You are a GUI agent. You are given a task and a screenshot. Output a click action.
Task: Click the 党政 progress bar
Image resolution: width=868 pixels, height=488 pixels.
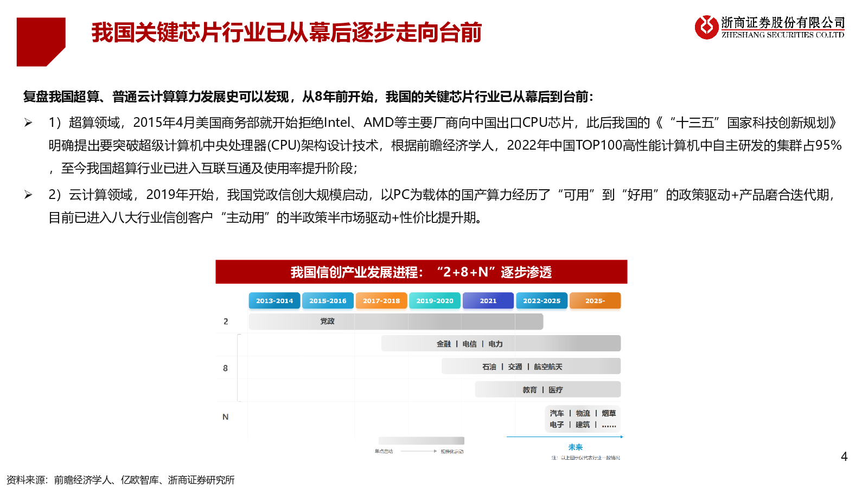tap(395, 322)
